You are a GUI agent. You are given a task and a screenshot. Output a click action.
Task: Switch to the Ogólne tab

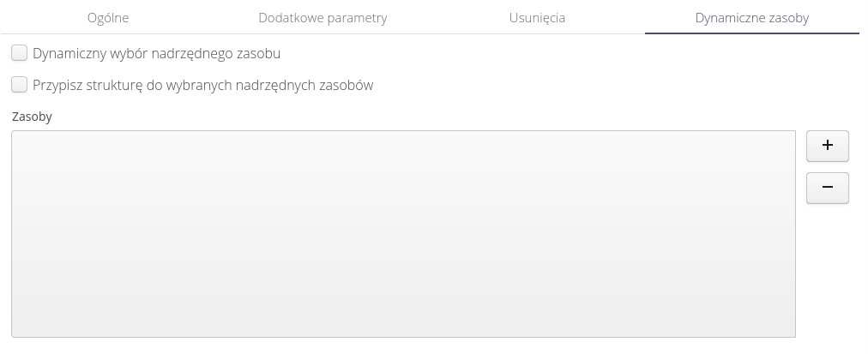108,17
